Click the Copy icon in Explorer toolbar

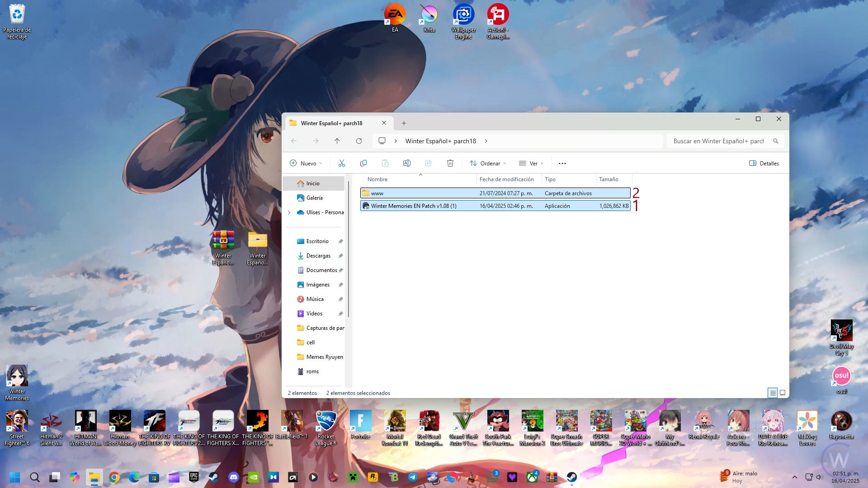pyautogui.click(x=363, y=163)
